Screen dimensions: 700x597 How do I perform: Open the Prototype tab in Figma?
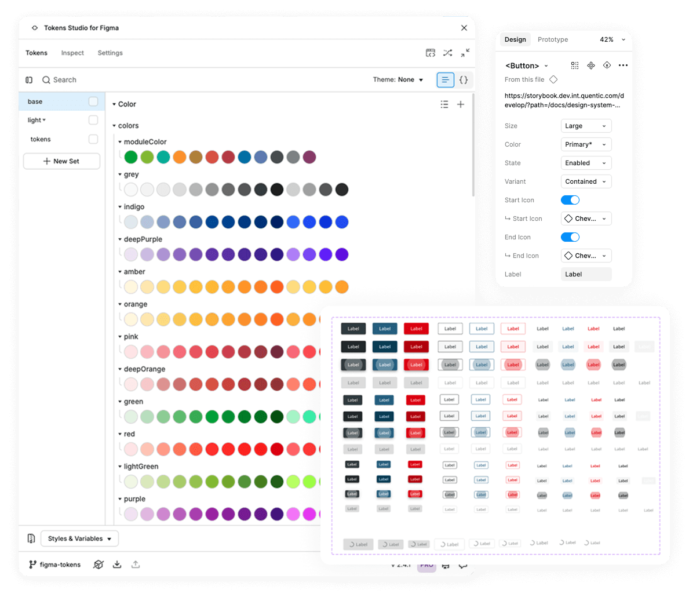tap(552, 39)
